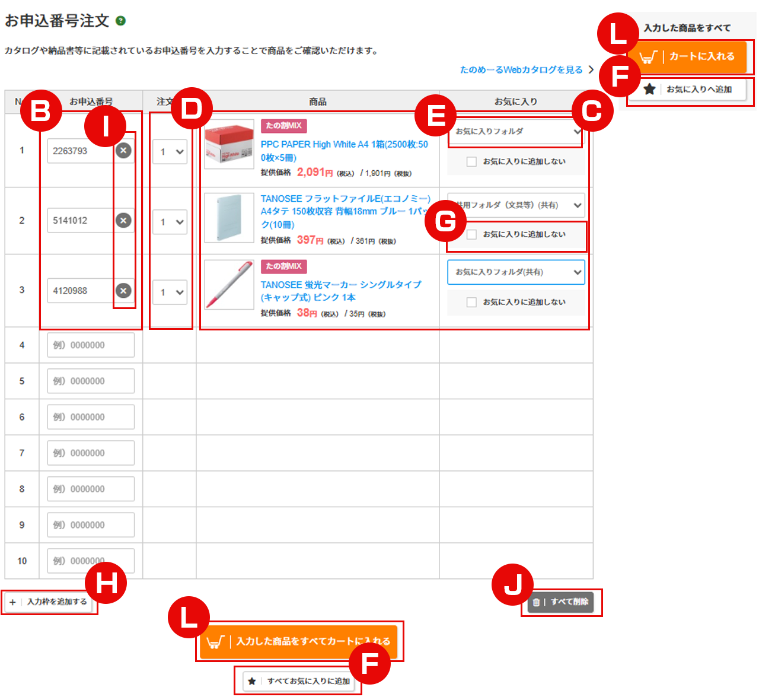Screen dimensions: 759x700
Task: Click the green help icon beside お申込番号注文
Action: click(121, 21)
